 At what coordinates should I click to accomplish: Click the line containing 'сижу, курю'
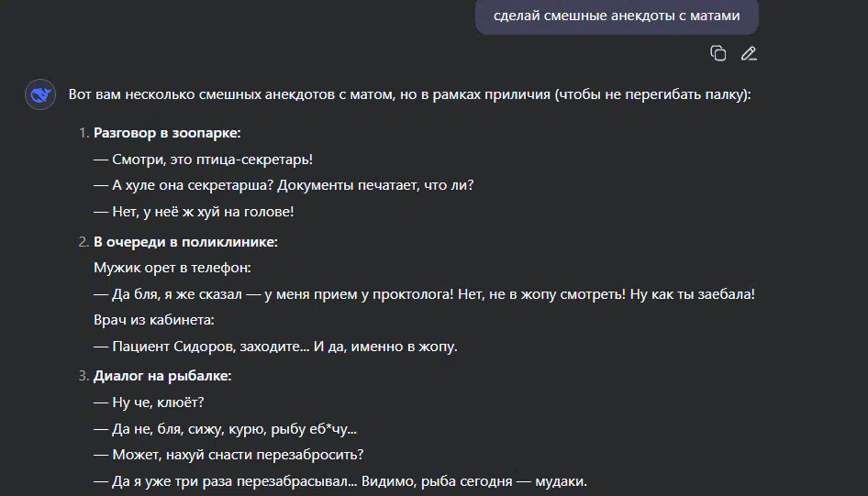point(226,429)
